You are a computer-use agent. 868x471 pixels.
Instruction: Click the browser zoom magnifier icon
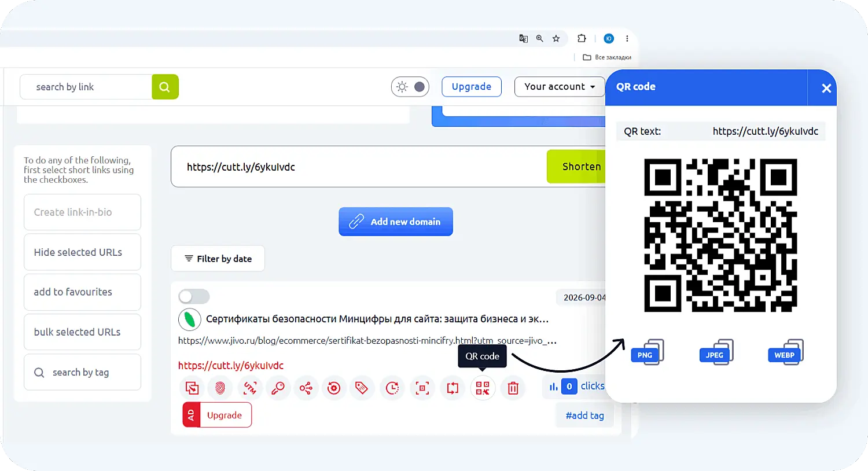(x=540, y=39)
